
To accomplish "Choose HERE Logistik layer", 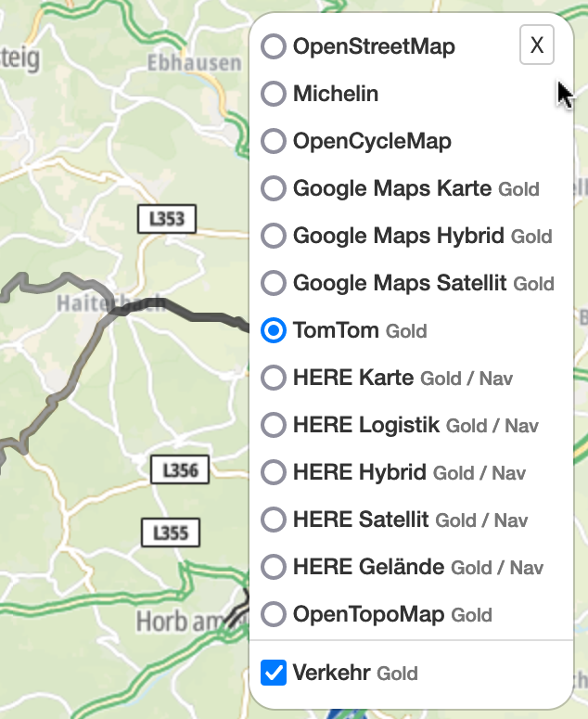I will [x=274, y=425].
